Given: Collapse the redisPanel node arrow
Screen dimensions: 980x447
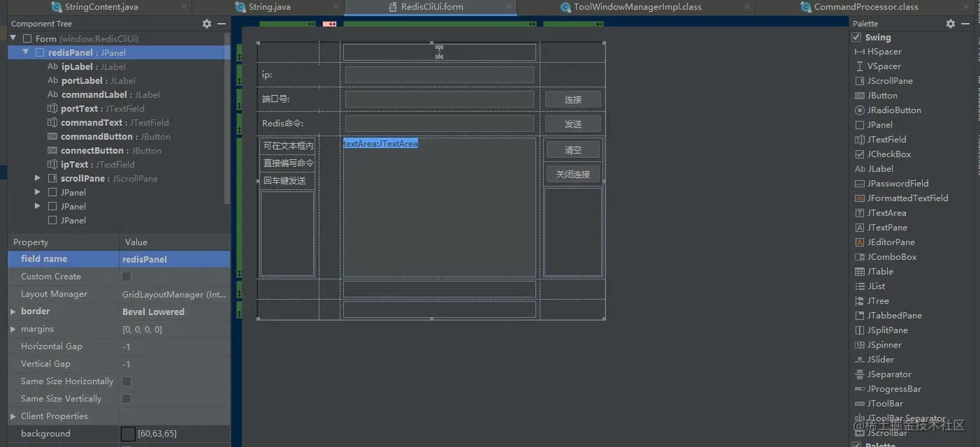Looking at the screenshot, I should click(26, 52).
